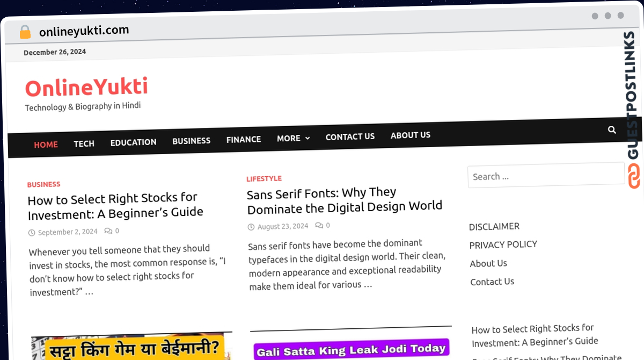
Task: Open sidebar recent post about Right Stocks
Action: tap(535, 335)
